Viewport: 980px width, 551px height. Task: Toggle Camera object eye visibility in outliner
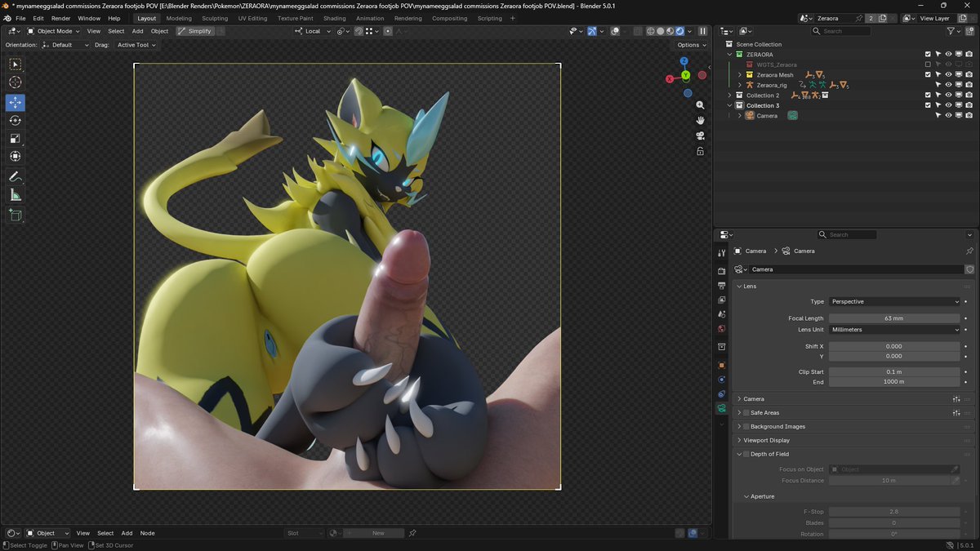click(948, 116)
